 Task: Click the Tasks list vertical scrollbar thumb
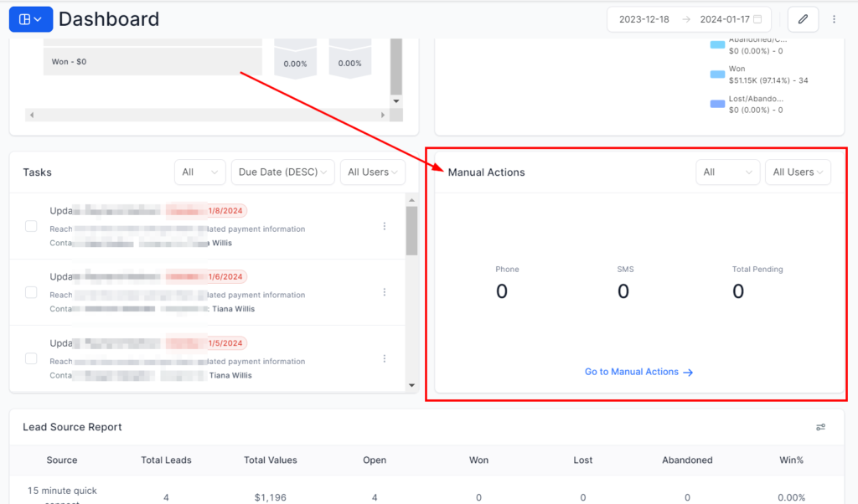(411, 231)
